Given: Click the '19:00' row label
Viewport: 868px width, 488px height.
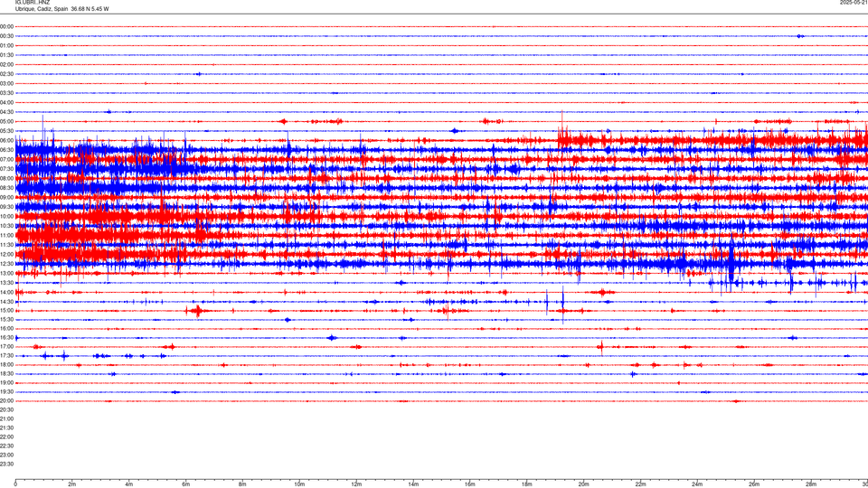Looking at the screenshot, I should pos(6,383).
